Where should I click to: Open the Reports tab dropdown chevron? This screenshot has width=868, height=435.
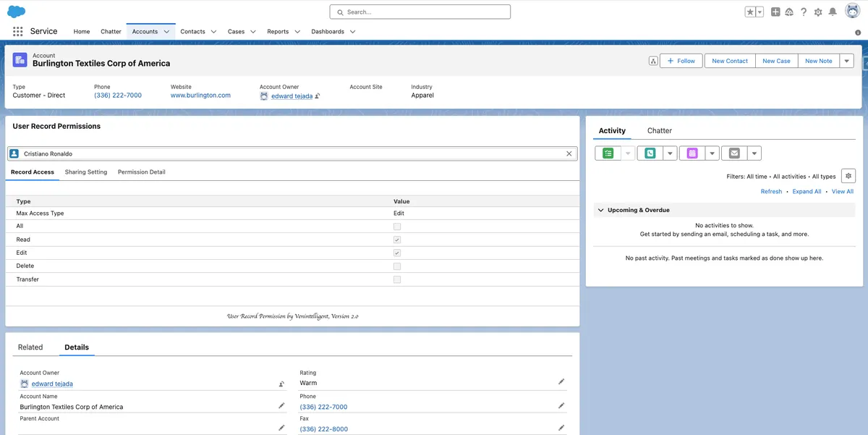(297, 32)
